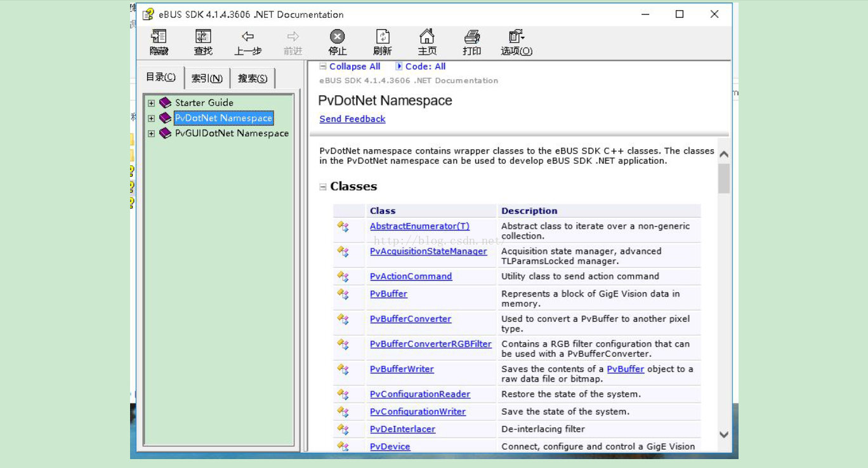Open the PvBuffer class link in Class column
The height and width of the screenshot is (468, 868).
coord(388,293)
